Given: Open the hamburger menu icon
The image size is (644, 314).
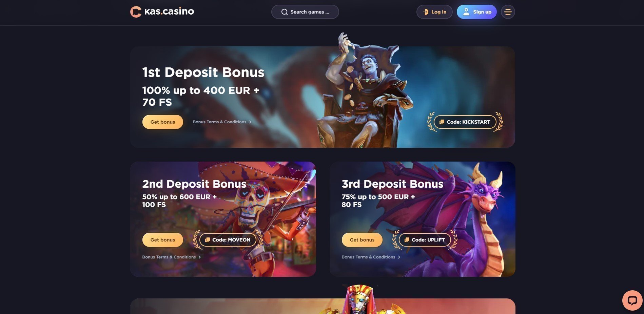Looking at the screenshot, I should tap(508, 12).
